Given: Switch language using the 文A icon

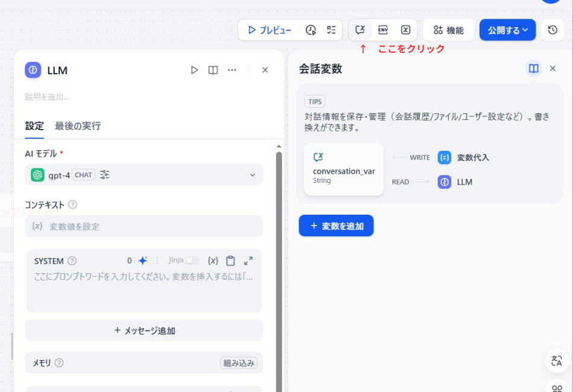Looking at the screenshot, I should pyautogui.click(x=556, y=360).
